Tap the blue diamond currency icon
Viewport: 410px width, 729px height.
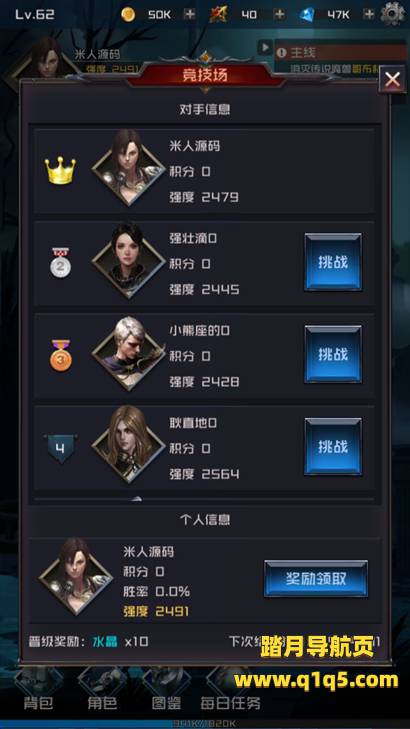tap(307, 14)
